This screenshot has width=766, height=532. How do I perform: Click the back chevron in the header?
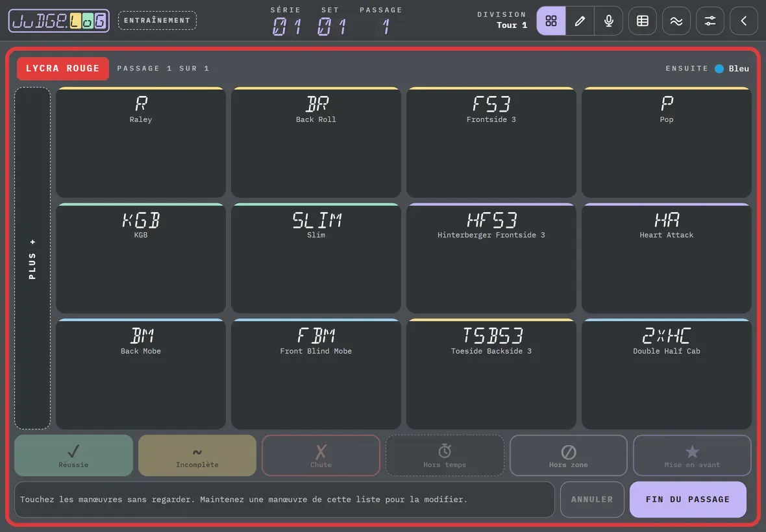coord(743,21)
